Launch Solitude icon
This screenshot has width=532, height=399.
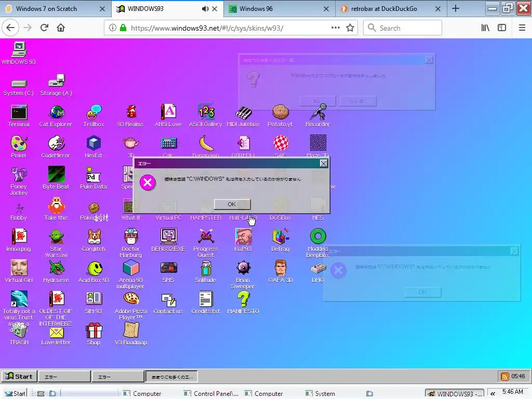tap(206, 271)
